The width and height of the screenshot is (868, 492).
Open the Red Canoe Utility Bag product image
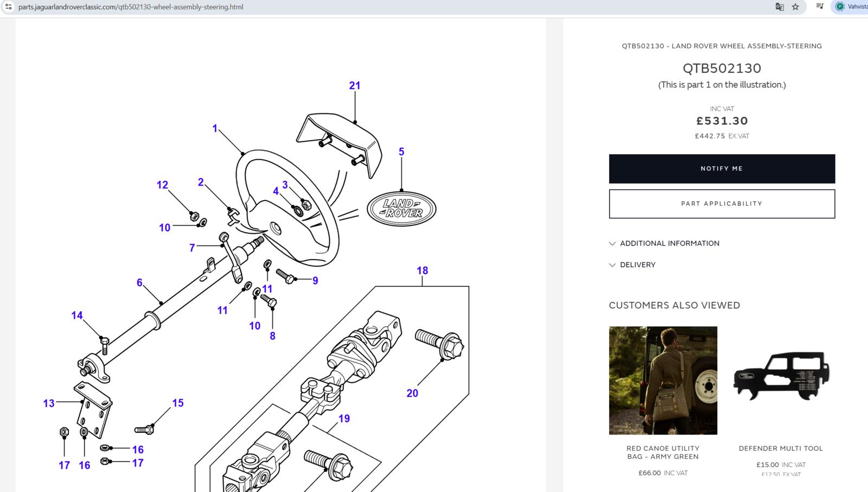click(x=663, y=380)
